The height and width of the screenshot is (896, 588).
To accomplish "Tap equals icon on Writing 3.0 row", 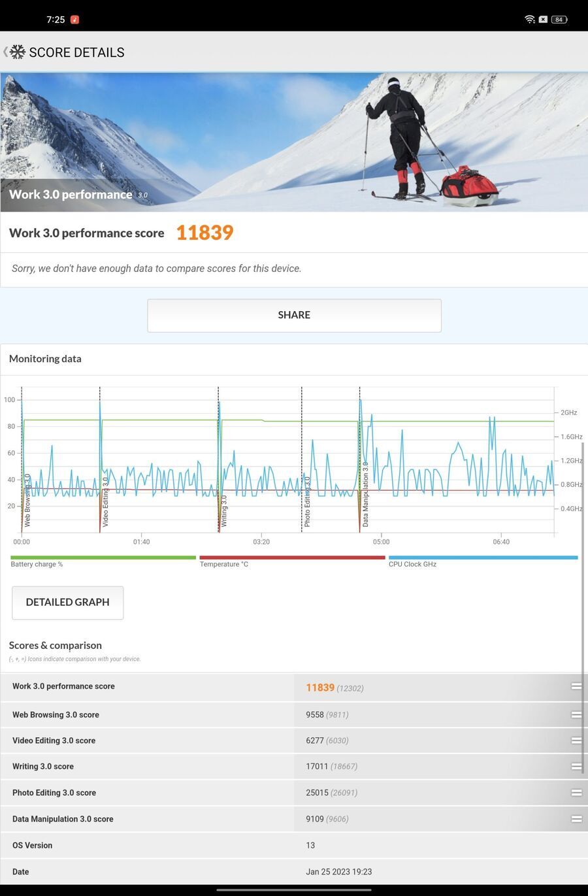I will point(576,766).
